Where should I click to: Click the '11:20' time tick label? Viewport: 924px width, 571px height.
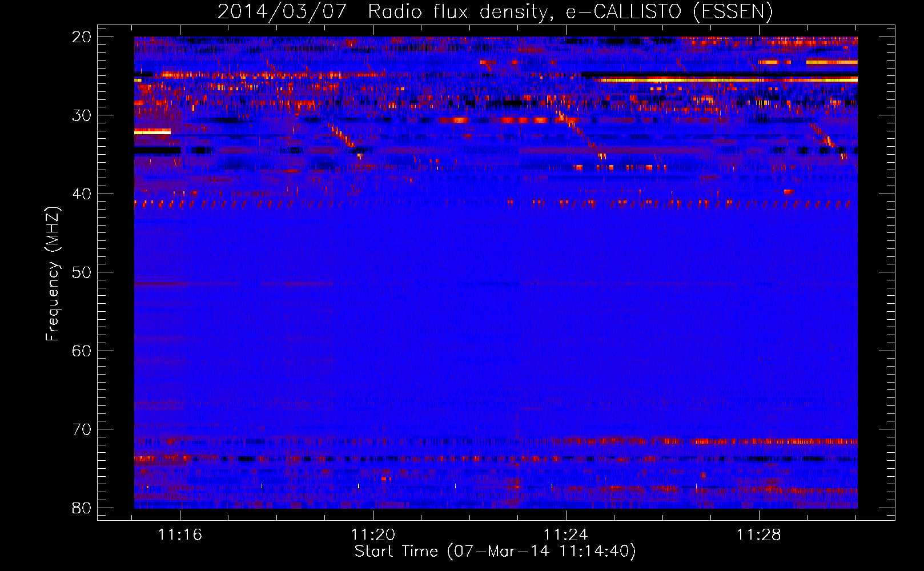coord(373,535)
